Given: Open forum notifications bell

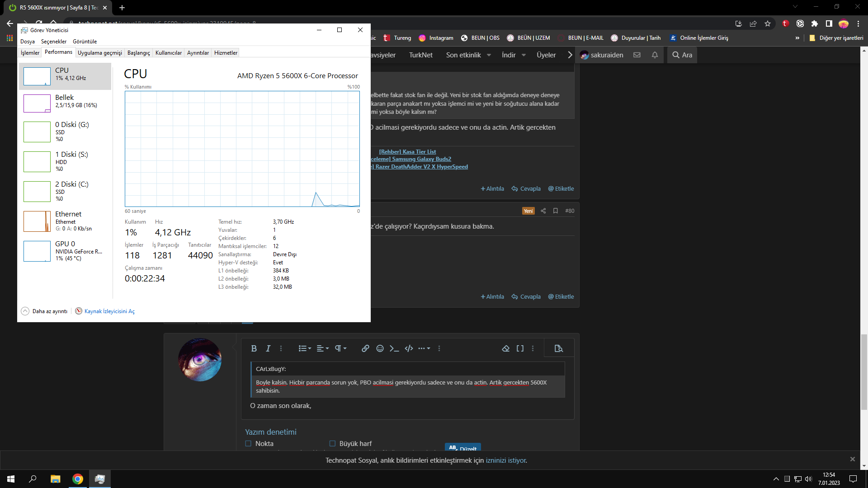Looking at the screenshot, I should [x=655, y=55].
